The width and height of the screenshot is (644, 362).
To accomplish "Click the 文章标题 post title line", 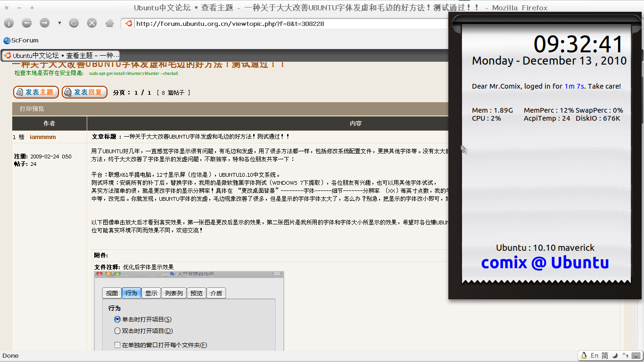I will [190, 137].
